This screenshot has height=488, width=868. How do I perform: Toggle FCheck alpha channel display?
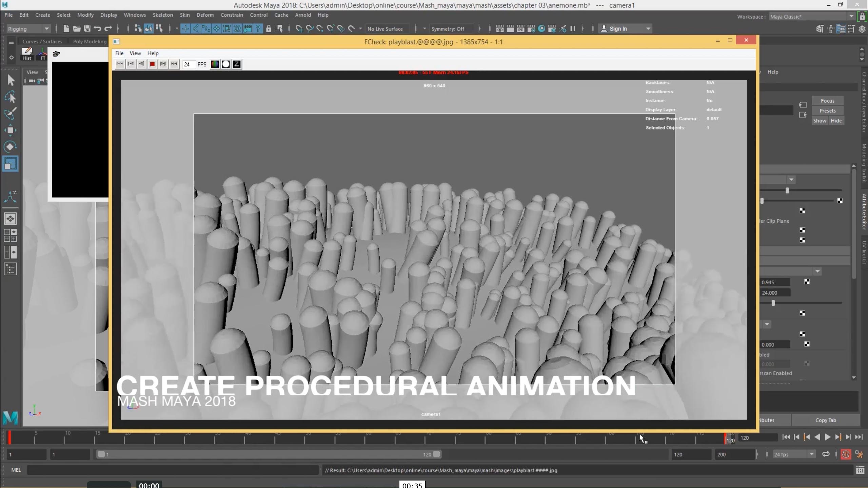point(226,64)
